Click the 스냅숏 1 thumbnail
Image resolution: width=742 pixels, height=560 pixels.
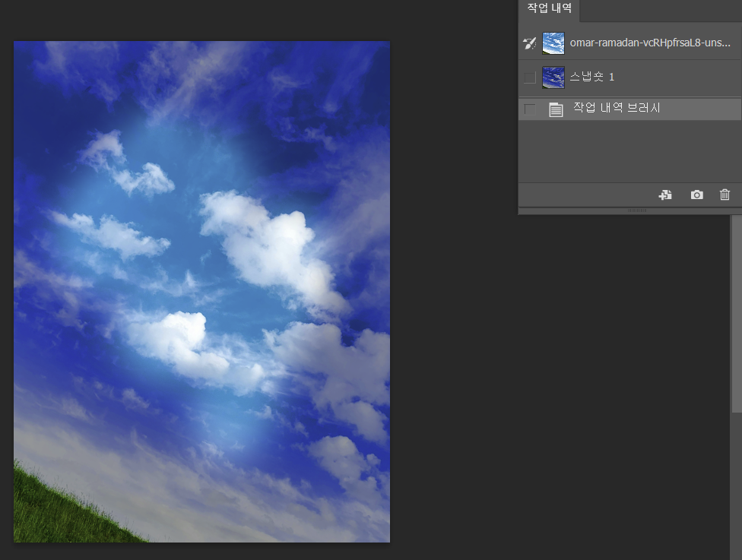coord(553,78)
